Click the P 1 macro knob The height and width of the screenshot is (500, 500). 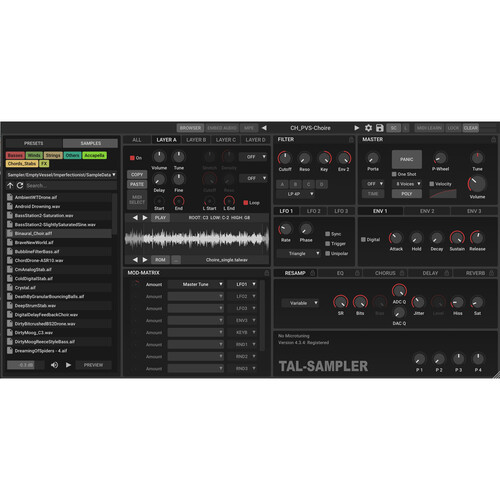pyautogui.click(x=419, y=359)
